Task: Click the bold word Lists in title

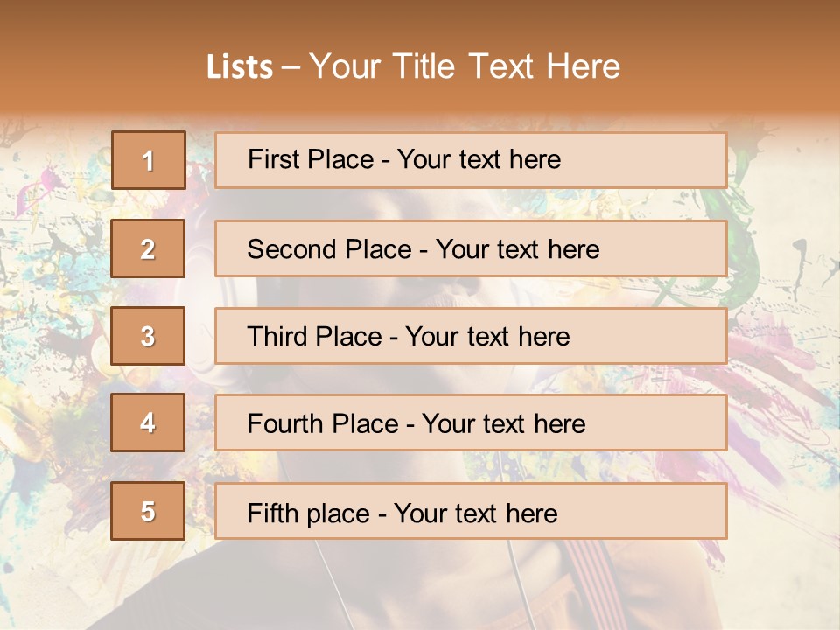Action: (x=240, y=67)
